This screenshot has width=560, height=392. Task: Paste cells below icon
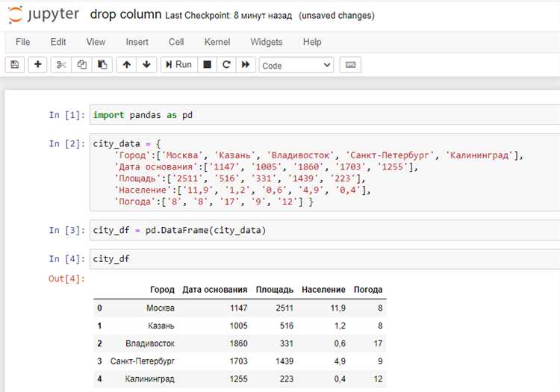pos(102,65)
